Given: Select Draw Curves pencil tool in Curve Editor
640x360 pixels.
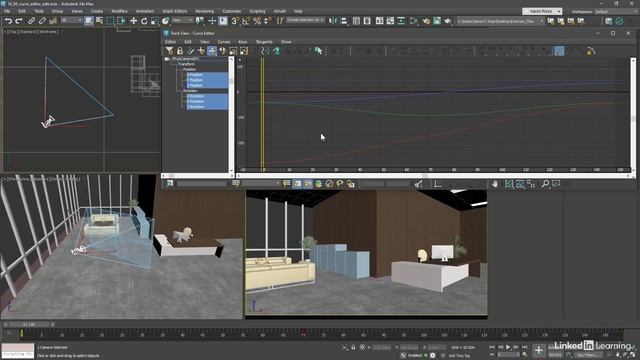Looking at the screenshot, I should 190,51.
